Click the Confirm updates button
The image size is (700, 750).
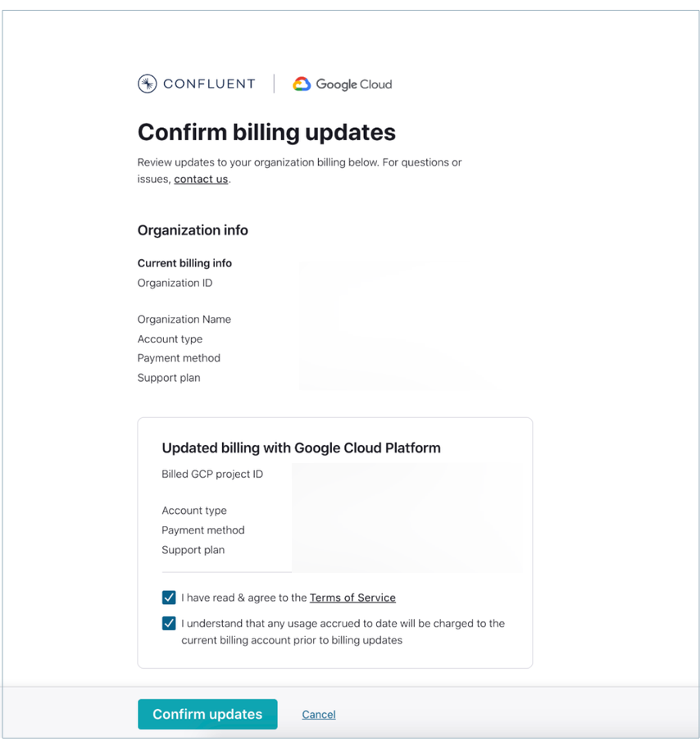[207, 714]
